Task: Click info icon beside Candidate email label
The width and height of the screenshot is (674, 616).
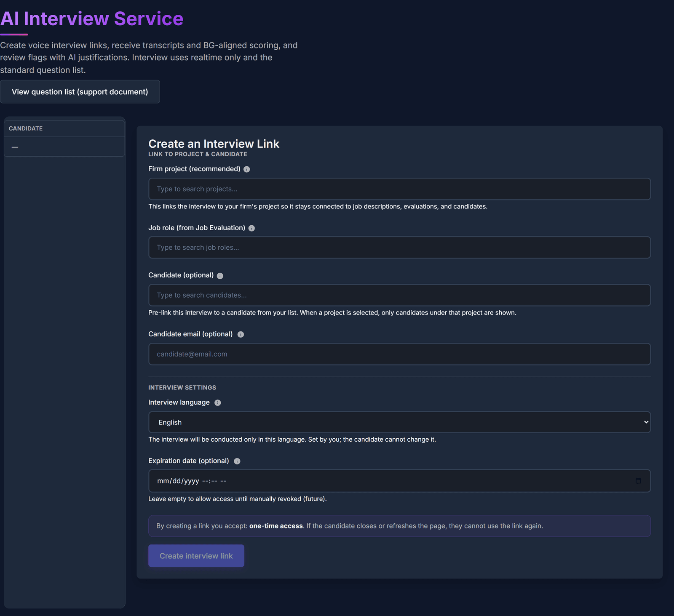Action: pyautogui.click(x=241, y=334)
